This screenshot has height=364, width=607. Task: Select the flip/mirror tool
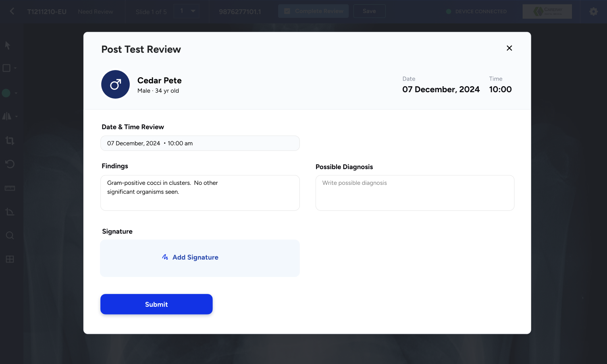pos(7,116)
